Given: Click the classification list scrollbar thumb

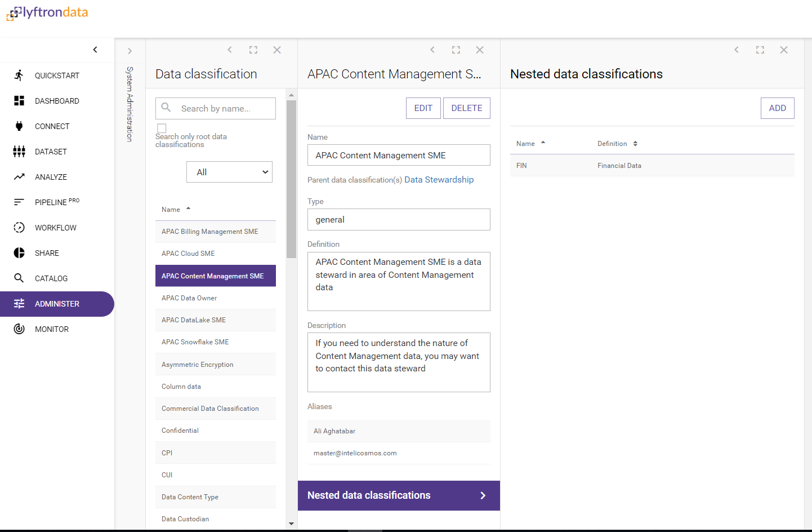Looking at the screenshot, I should [291, 179].
